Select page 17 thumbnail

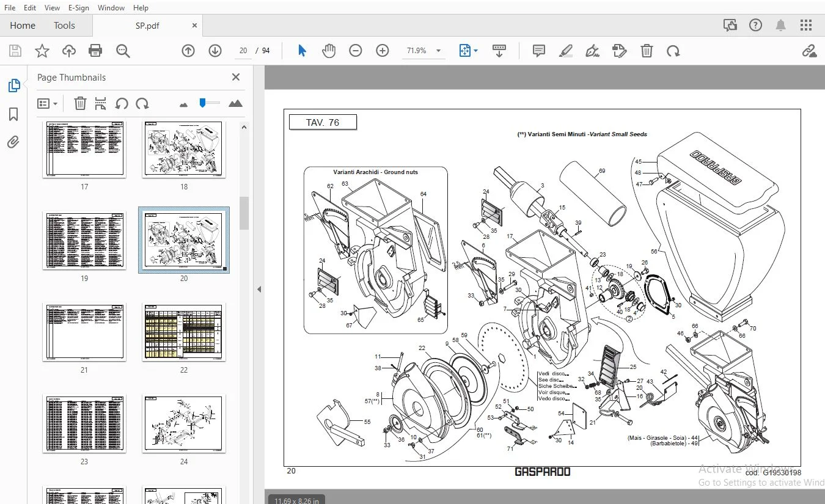[x=84, y=149]
